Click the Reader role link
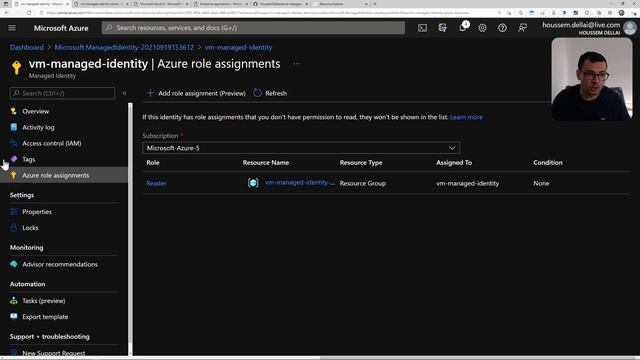 click(x=156, y=183)
